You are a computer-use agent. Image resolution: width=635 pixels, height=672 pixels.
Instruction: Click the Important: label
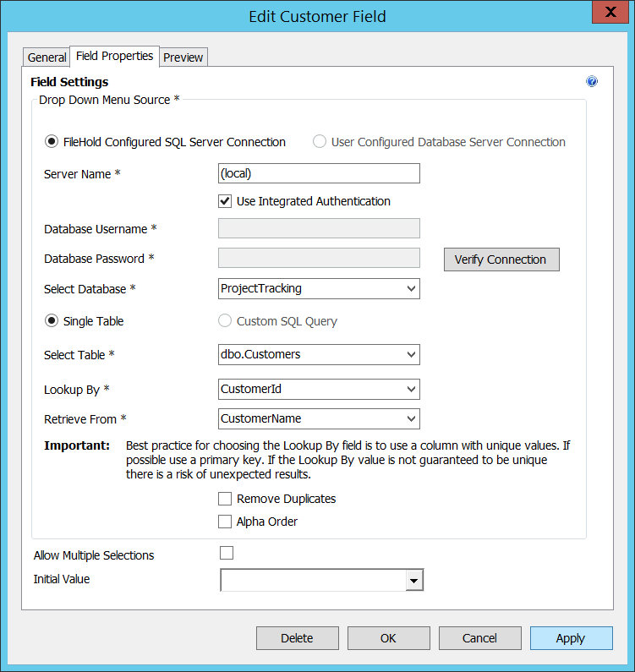[77, 445]
